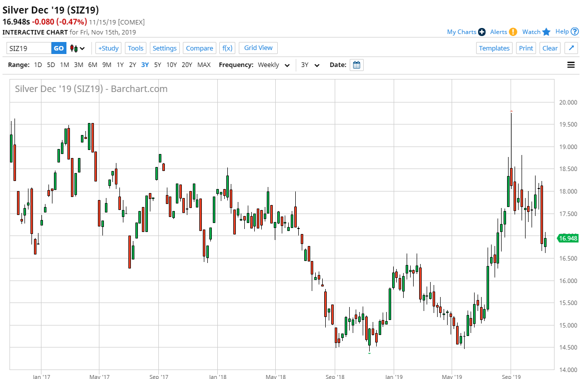Click the expand chart arrow icon
Viewport: 588px width, 379px height.
pos(571,48)
